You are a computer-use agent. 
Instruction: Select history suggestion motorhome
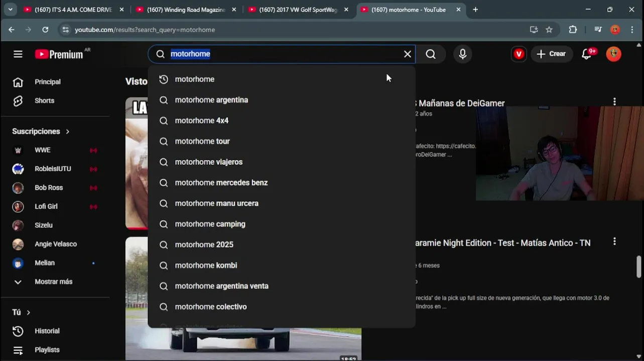coord(282,79)
